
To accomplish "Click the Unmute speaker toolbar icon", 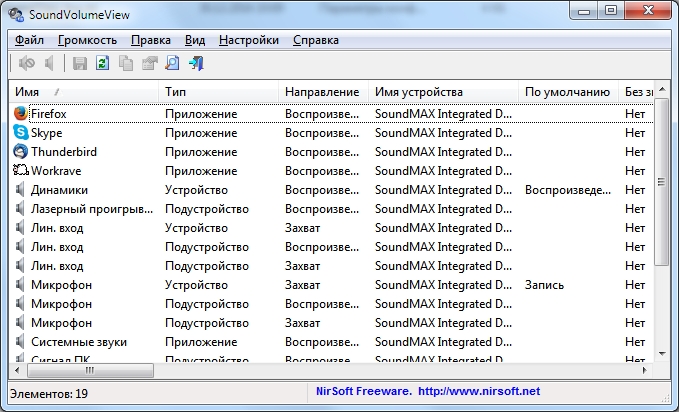I will click(x=49, y=63).
